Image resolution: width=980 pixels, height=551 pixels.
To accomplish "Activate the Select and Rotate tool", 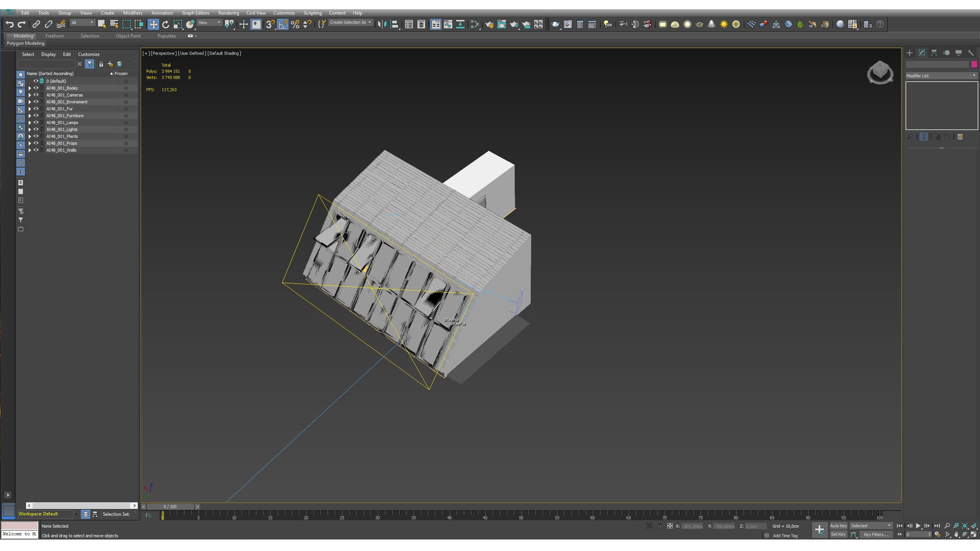I will click(165, 25).
